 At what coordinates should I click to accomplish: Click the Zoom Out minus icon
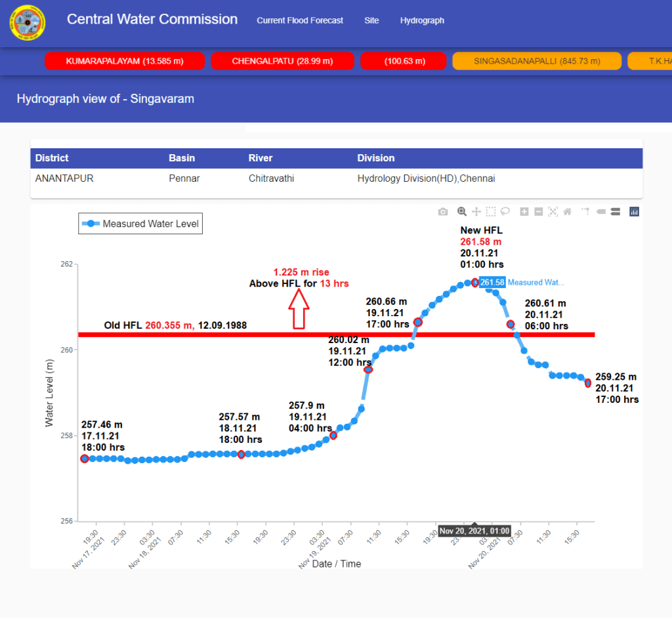point(538,211)
